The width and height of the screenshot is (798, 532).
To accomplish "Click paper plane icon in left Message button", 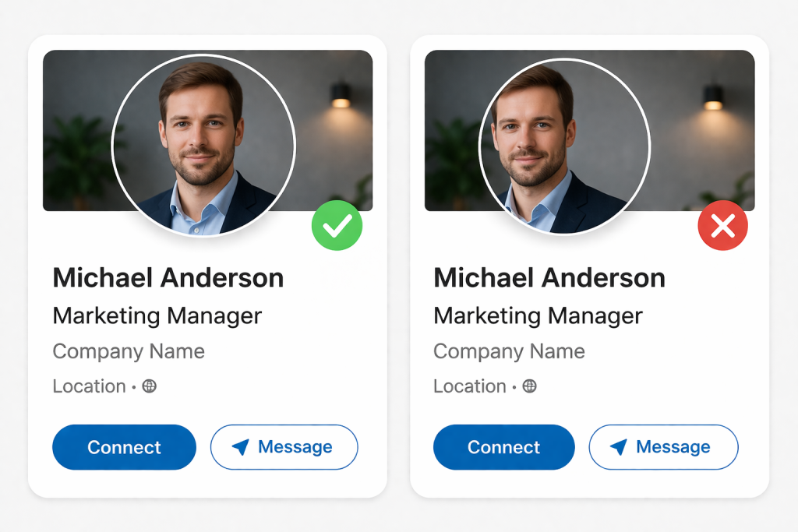I will pyautogui.click(x=240, y=447).
